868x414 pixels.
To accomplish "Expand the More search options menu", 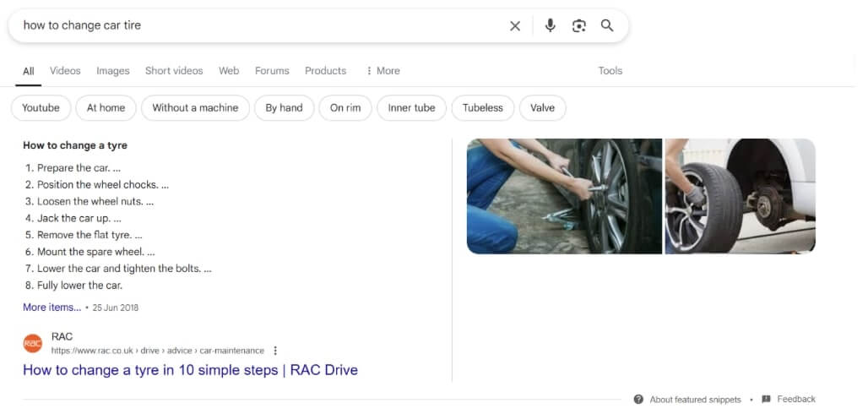I will pos(382,71).
